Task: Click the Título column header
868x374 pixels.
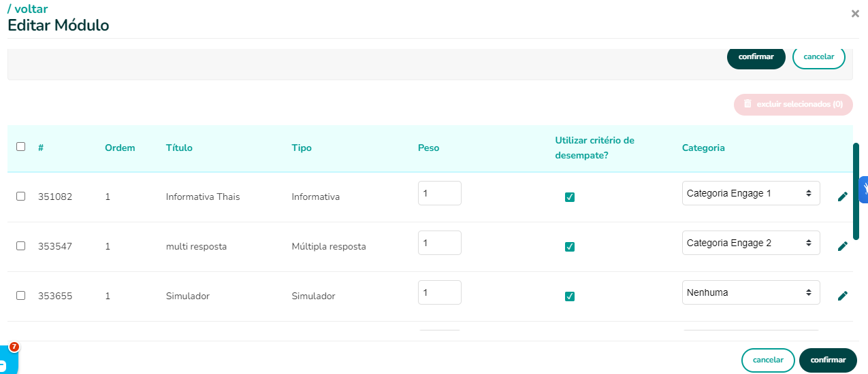Action: (x=179, y=148)
